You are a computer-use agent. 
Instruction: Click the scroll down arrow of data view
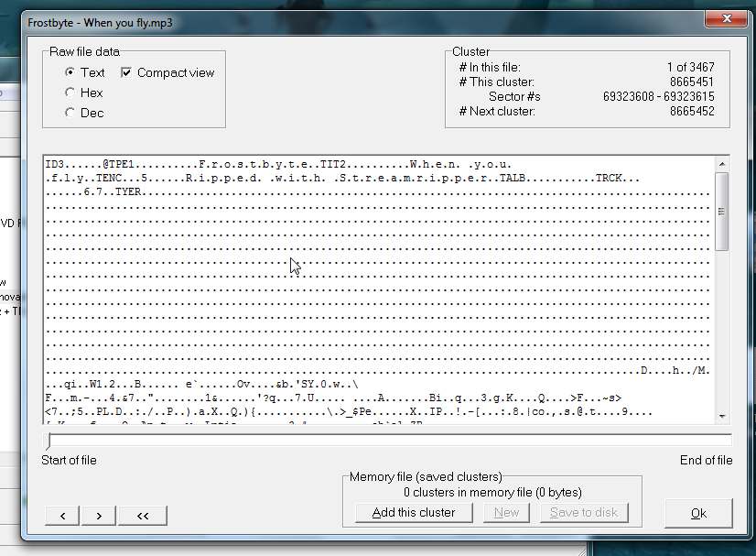[722, 416]
